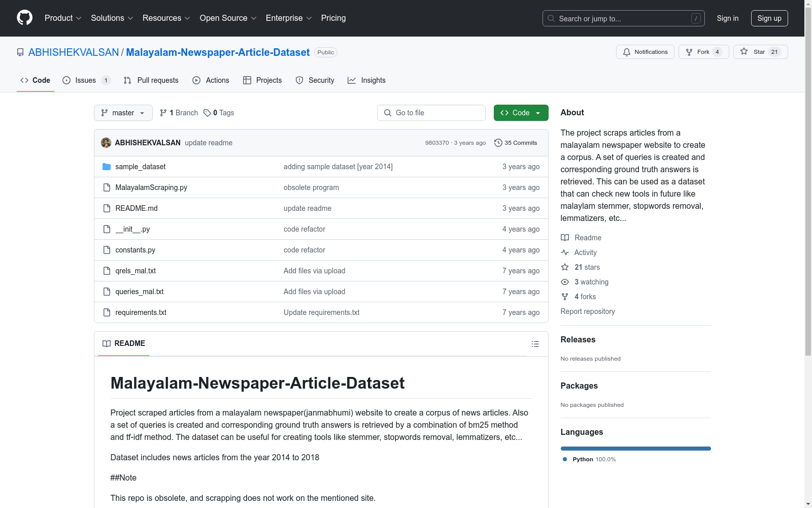
Task: Focus the Go to file input
Action: [x=431, y=113]
